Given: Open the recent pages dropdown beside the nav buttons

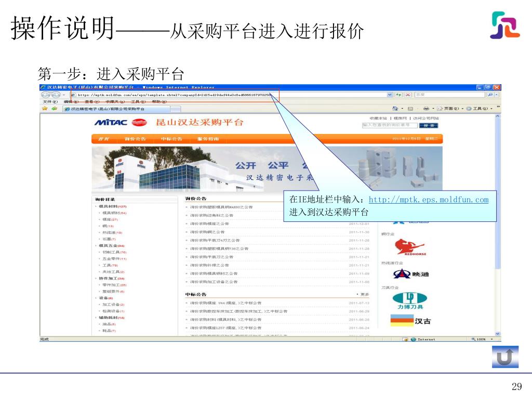Looking at the screenshot, I should [x=63, y=95].
